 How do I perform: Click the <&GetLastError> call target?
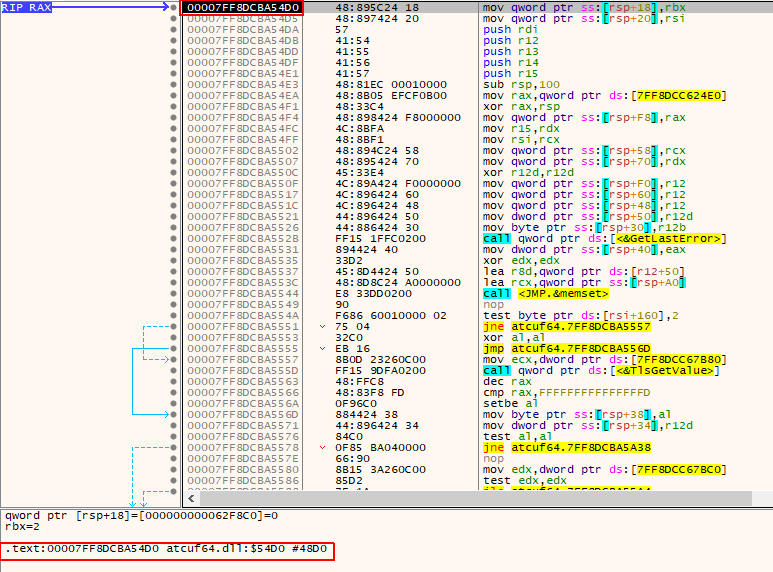[x=668, y=238]
